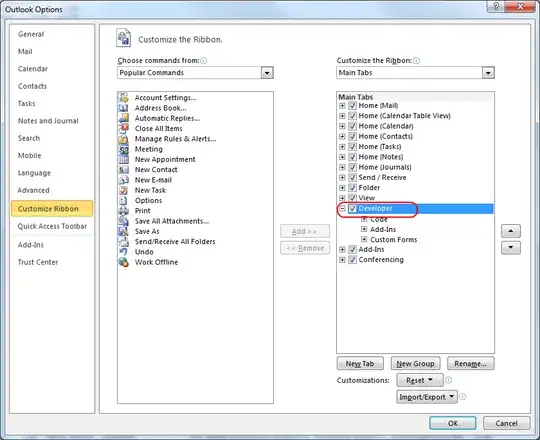The image size is (540, 440).
Task: Open the Import/Export dropdown button
Action: [427, 397]
